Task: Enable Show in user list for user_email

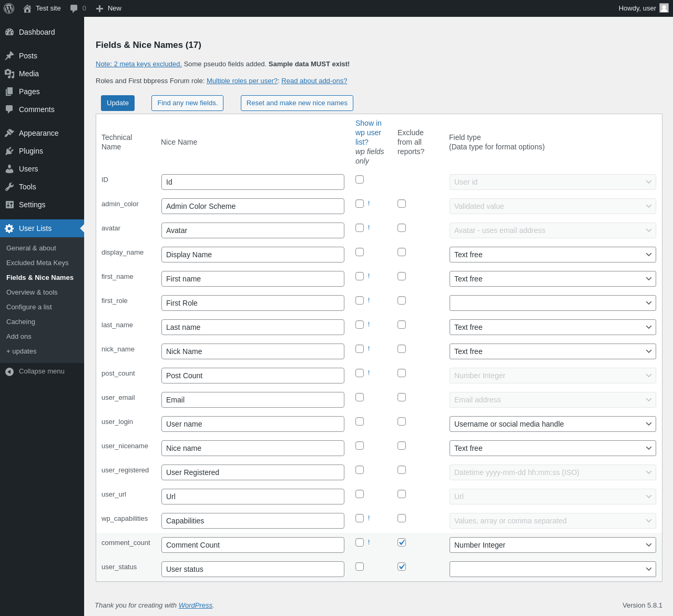Action: [360, 397]
